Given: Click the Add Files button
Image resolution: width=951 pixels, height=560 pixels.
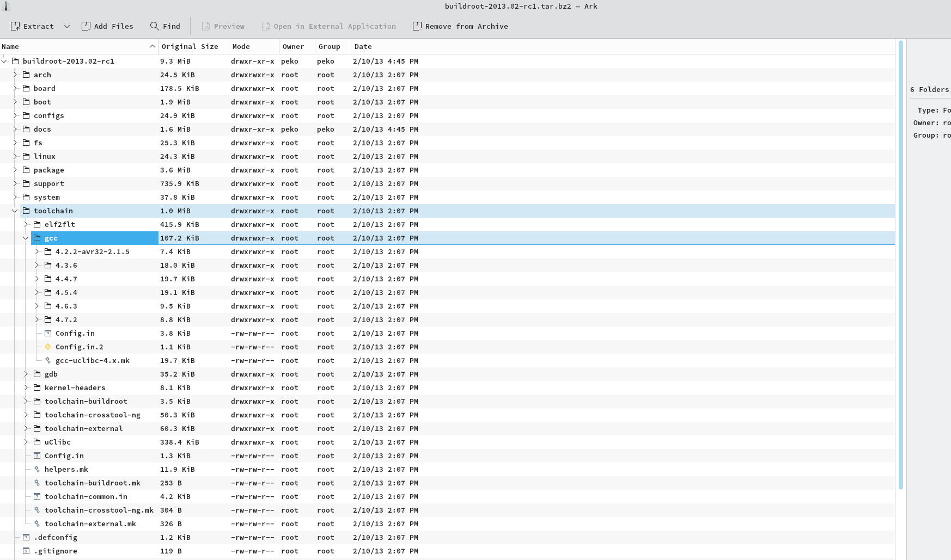Looking at the screenshot, I should pos(107,26).
